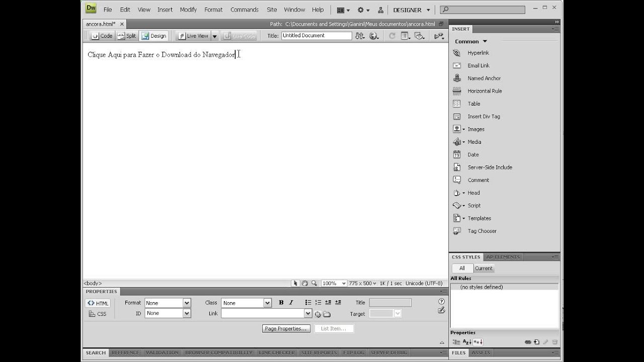Viewport: 644px width, 362px height.
Task: Toggle Live View
Action: [193, 36]
